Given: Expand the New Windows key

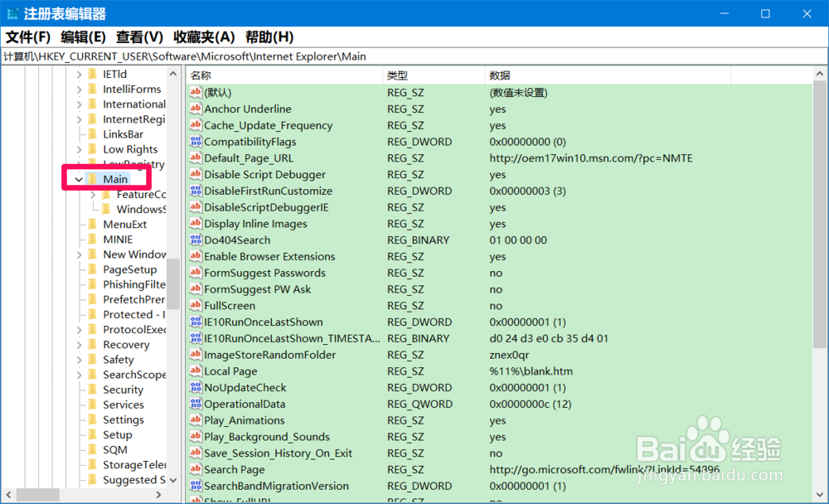Looking at the screenshot, I should click(79, 255).
